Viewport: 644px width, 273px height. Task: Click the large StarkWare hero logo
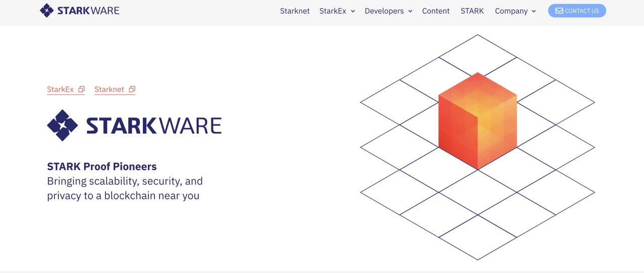pos(134,125)
